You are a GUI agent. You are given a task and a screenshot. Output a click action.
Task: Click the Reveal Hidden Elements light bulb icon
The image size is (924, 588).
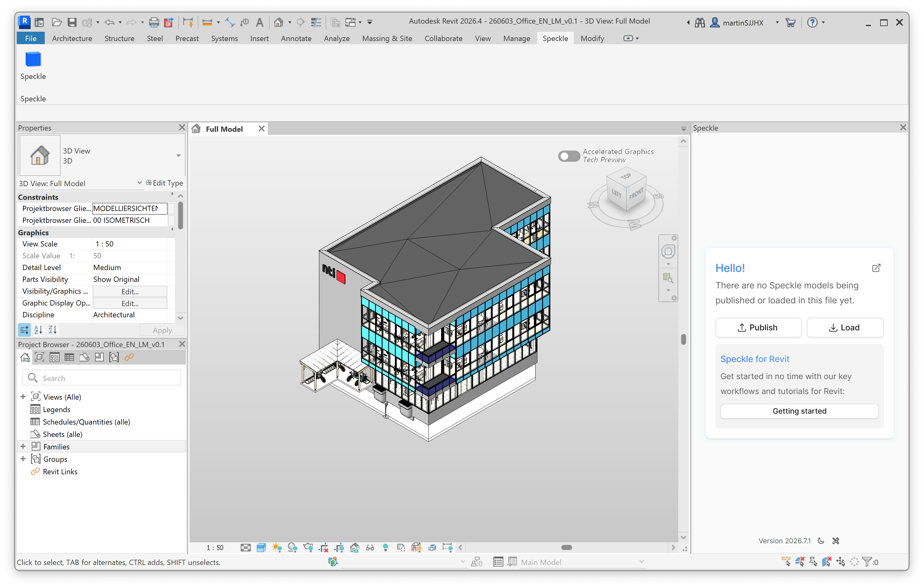coord(386,547)
